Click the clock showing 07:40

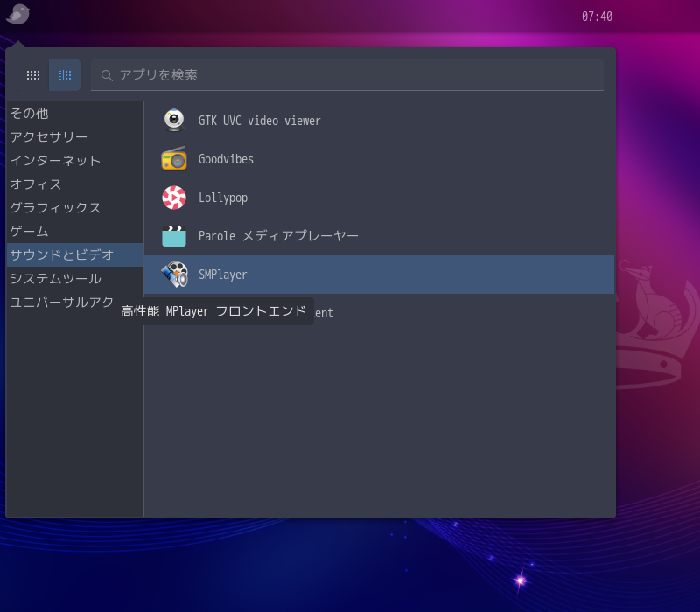coord(597,17)
